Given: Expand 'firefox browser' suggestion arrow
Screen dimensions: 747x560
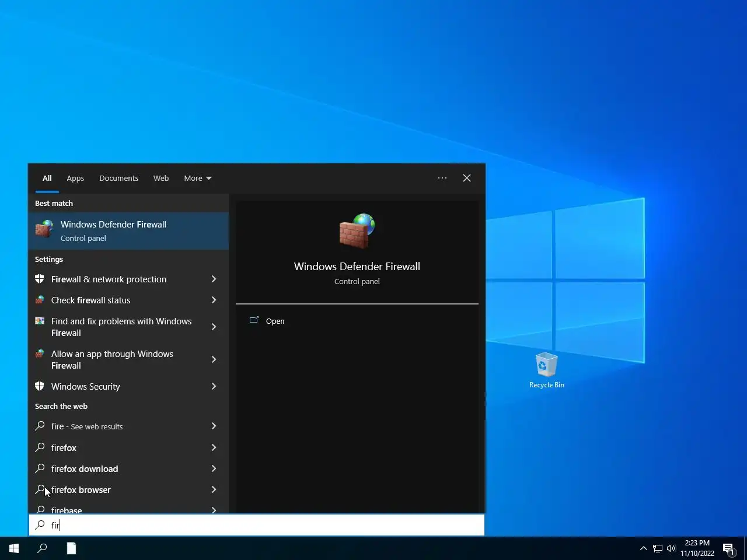Looking at the screenshot, I should tap(214, 489).
